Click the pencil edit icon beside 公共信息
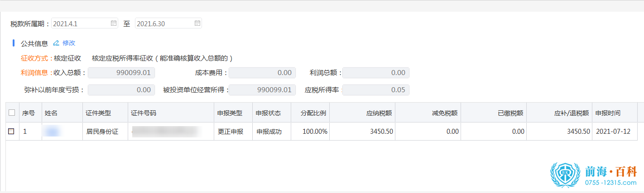The height and width of the screenshot is (193, 644). (x=56, y=43)
